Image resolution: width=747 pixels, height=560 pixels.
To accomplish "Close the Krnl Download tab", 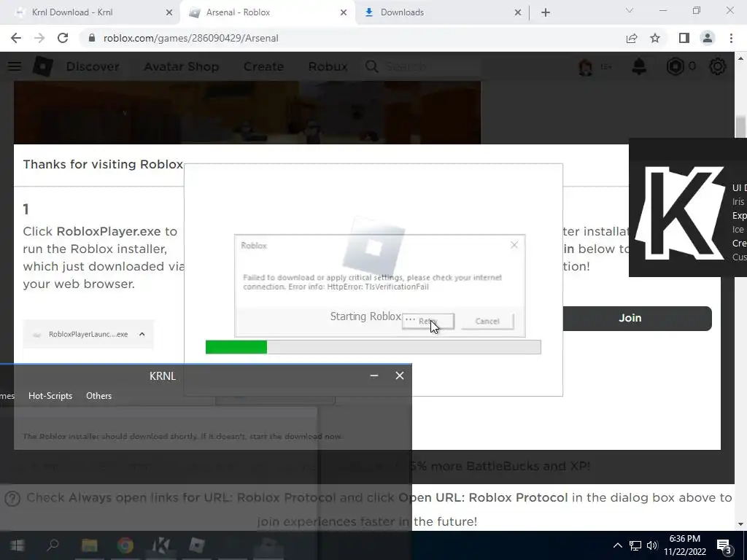I will coord(169,13).
